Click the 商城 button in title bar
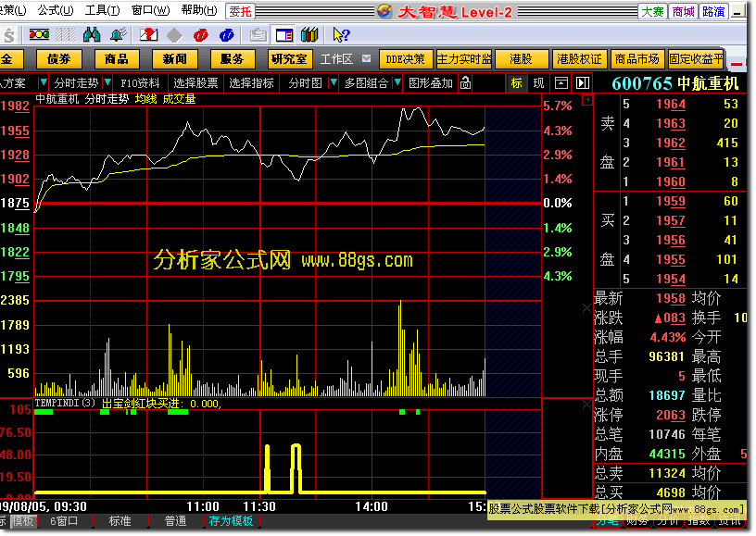 pos(683,11)
